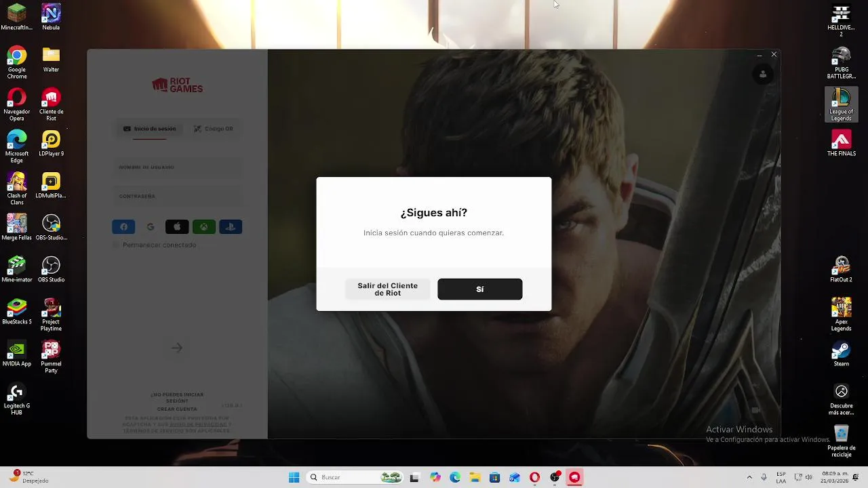Choose Salir del Cliente de Riot
Screen dimensions: 868x488
point(388,289)
